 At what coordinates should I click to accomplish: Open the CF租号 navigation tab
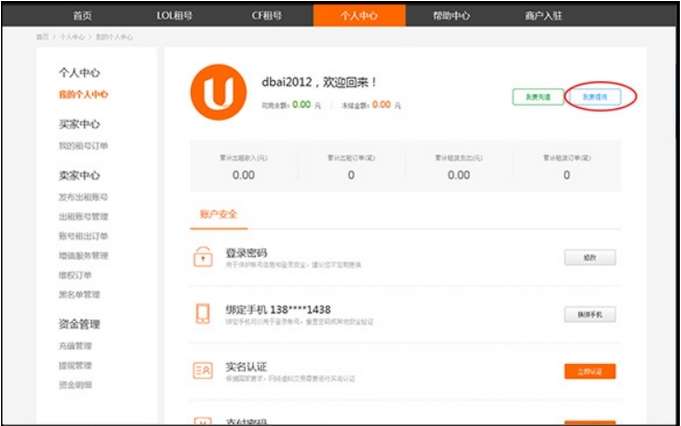267,16
